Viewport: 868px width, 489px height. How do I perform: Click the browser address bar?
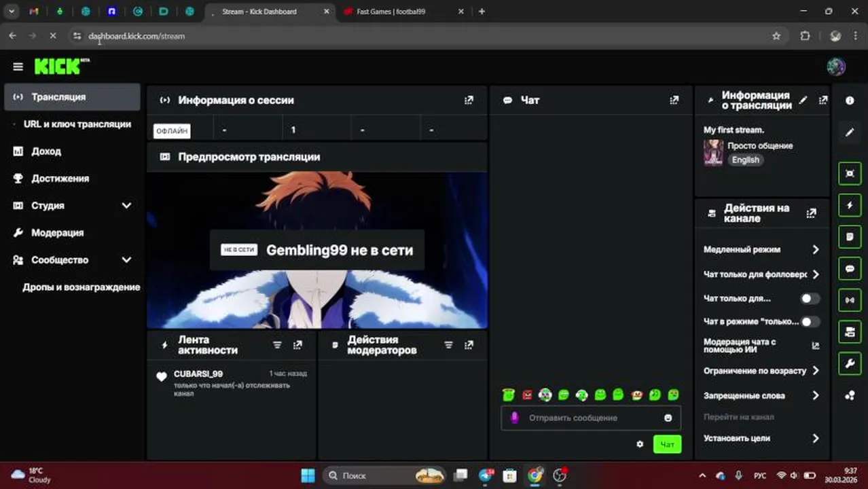428,36
